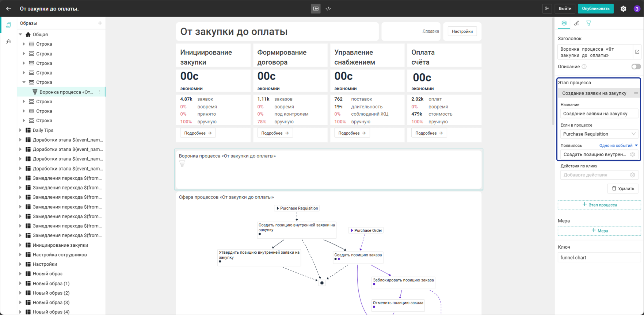
Task: Click the plus icon to add a new Образ
Action: [100, 23]
